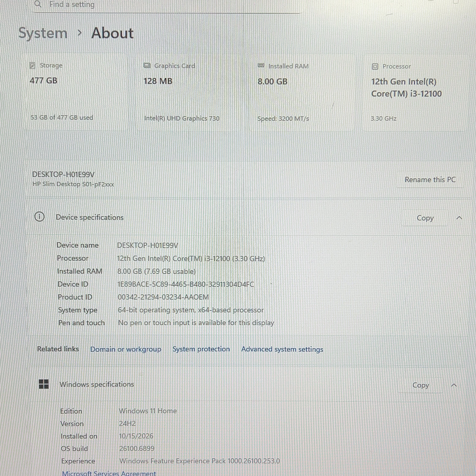Screen dimensions: 476x476
Task: Select the HP Slim Desktop S01-pF2xxx text
Action: tap(73, 184)
